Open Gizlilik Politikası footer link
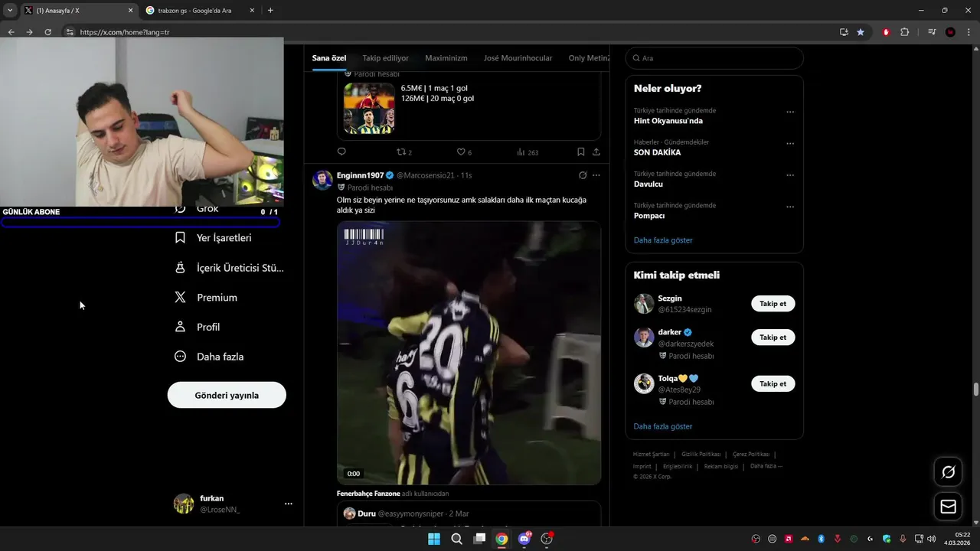Screen dimensions: 980x551 (x=701, y=455)
